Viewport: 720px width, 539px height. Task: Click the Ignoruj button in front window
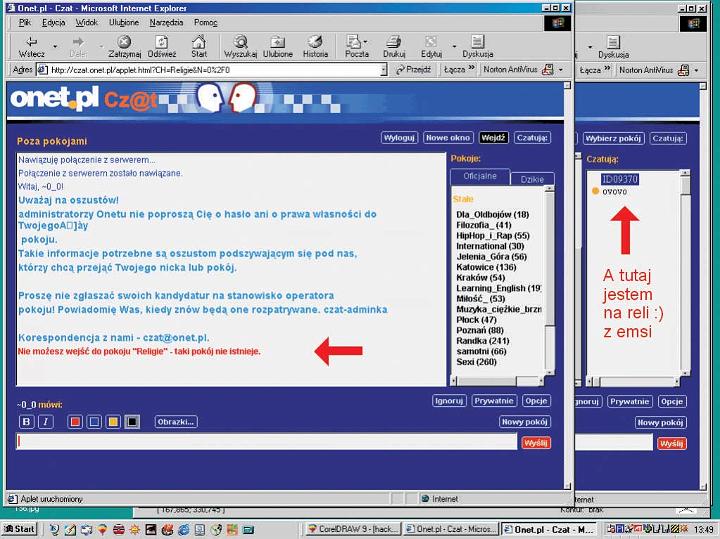(x=449, y=401)
